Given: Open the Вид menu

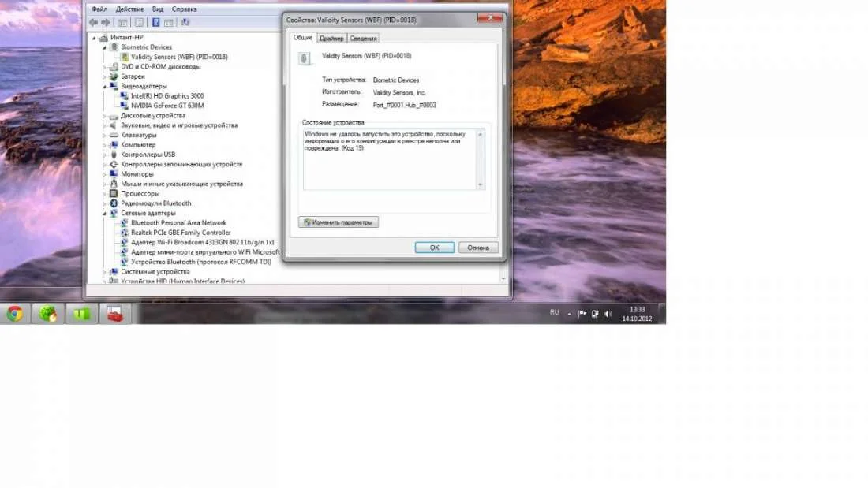Looking at the screenshot, I should tap(158, 9).
